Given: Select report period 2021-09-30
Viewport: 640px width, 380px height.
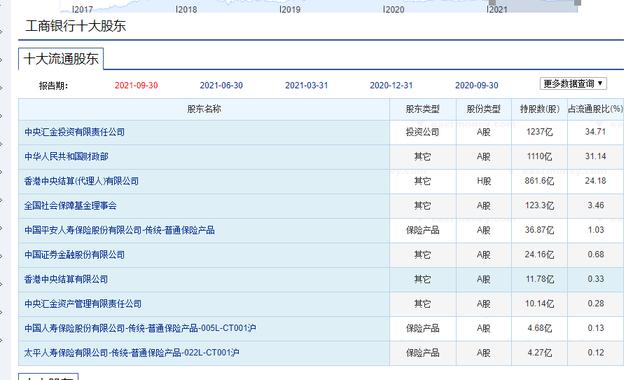Looking at the screenshot, I should [x=136, y=85].
